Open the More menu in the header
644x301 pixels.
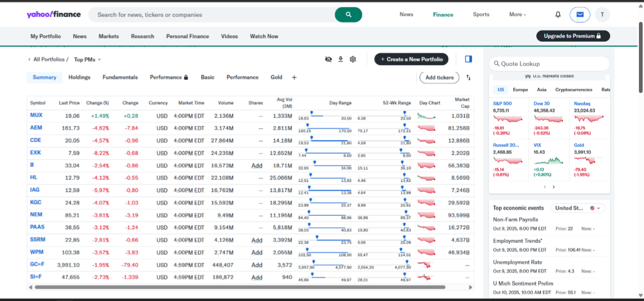517,15
